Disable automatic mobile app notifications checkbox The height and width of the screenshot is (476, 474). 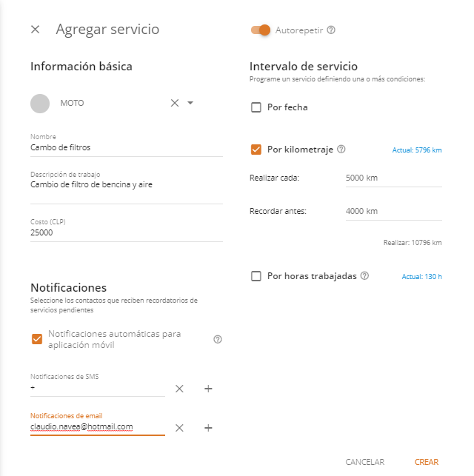click(x=37, y=339)
